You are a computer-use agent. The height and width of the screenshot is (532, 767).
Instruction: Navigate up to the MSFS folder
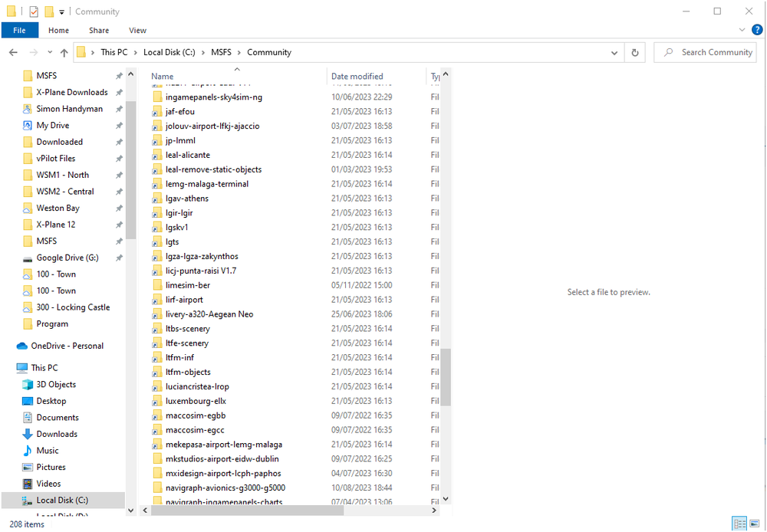(x=64, y=52)
